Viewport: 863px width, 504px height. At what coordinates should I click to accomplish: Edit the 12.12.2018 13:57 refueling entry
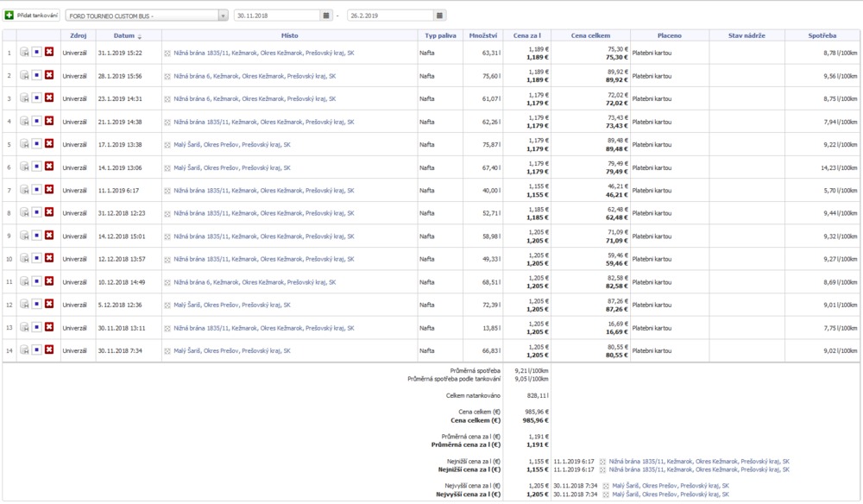tap(36, 258)
